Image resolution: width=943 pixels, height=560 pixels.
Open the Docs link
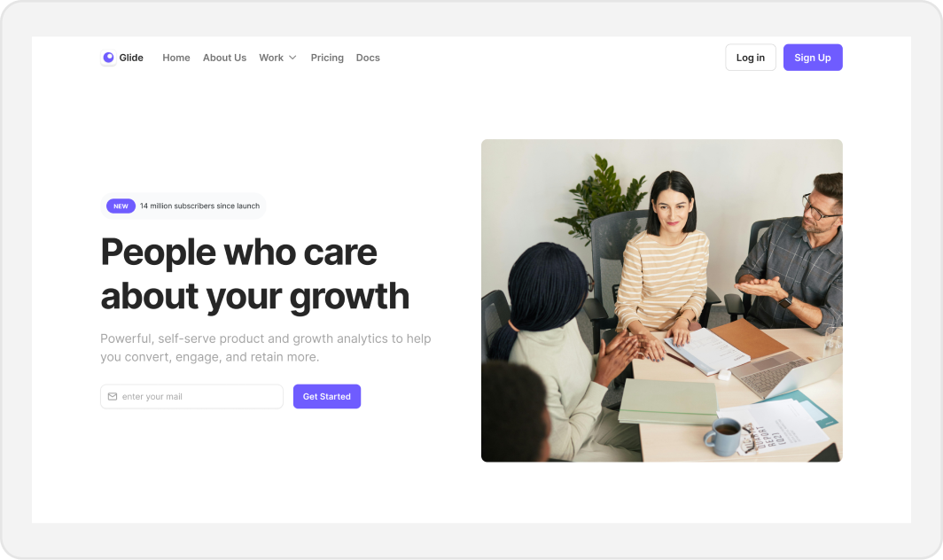pyautogui.click(x=368, y=58)
